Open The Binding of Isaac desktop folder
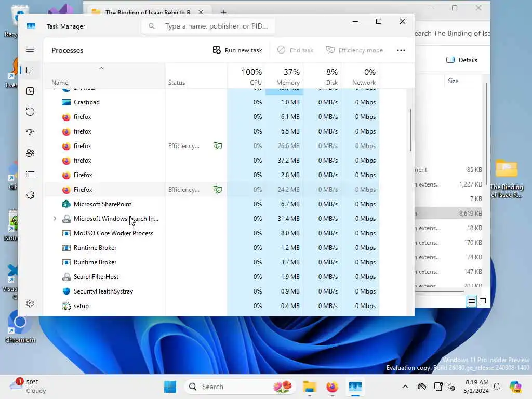The height and width of the screenshot is (399, 532). click(507, 179)
